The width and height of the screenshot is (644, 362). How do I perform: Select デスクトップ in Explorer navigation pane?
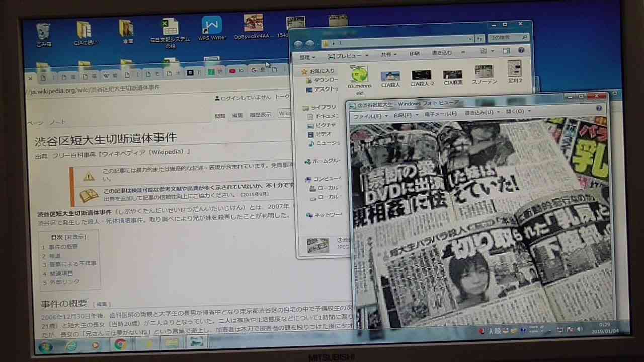[x=322, y=89]
